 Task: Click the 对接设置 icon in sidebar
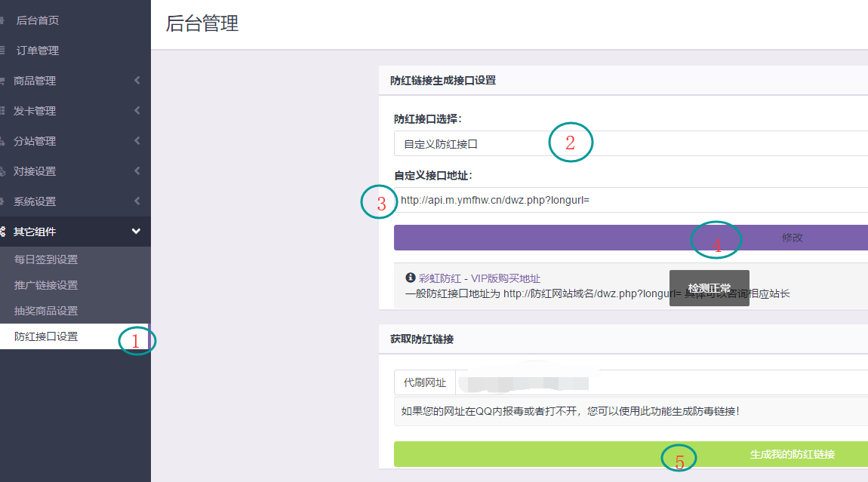[3, 171]
